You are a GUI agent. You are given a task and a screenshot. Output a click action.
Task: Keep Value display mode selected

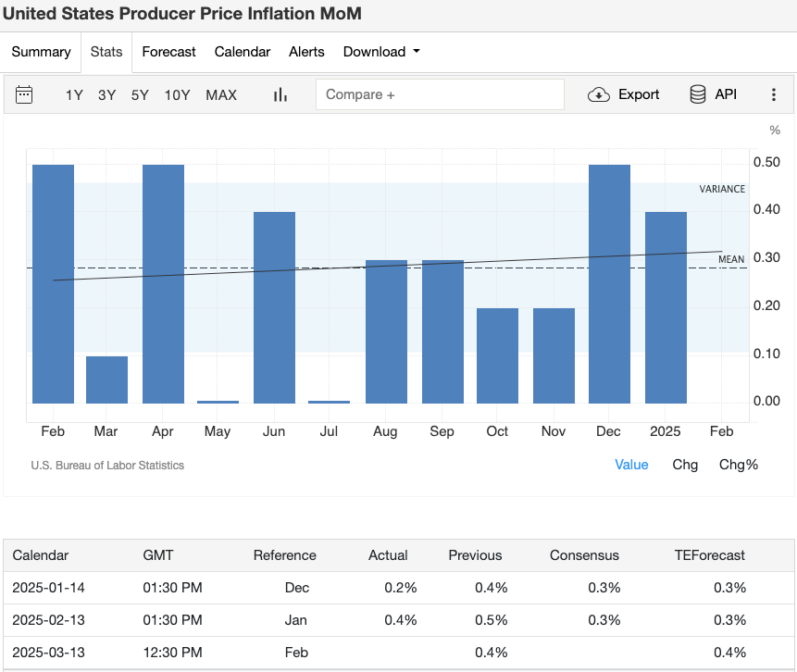(x=631, y=465)
